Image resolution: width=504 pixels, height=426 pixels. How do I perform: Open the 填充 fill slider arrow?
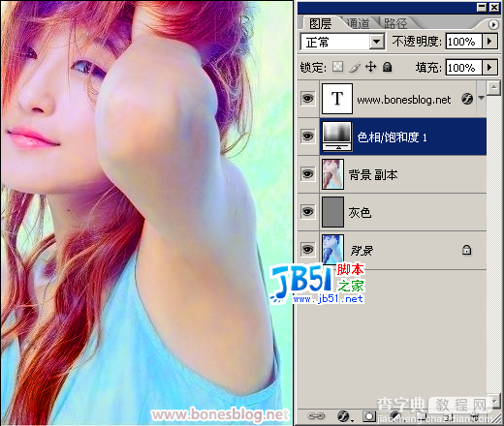[x=490, y=68]
